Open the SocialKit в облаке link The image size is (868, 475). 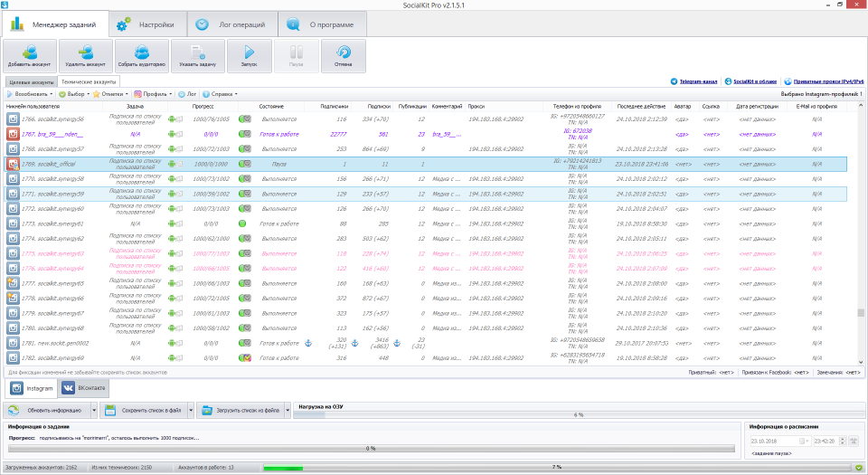click(754, 81)
